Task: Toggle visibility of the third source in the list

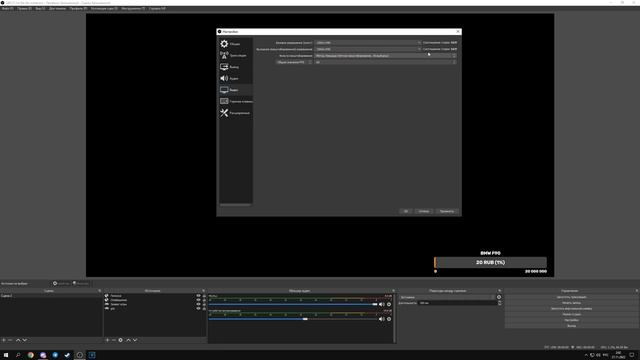Action: click(198, 304)
